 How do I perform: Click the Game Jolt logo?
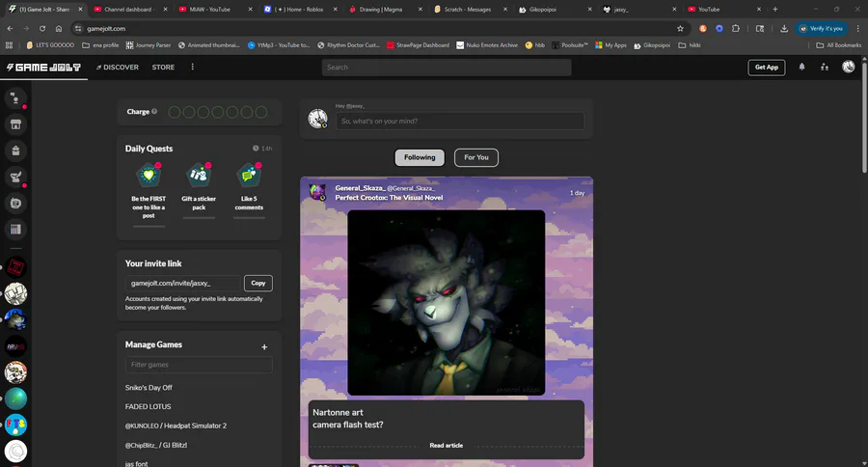[43, 67]
